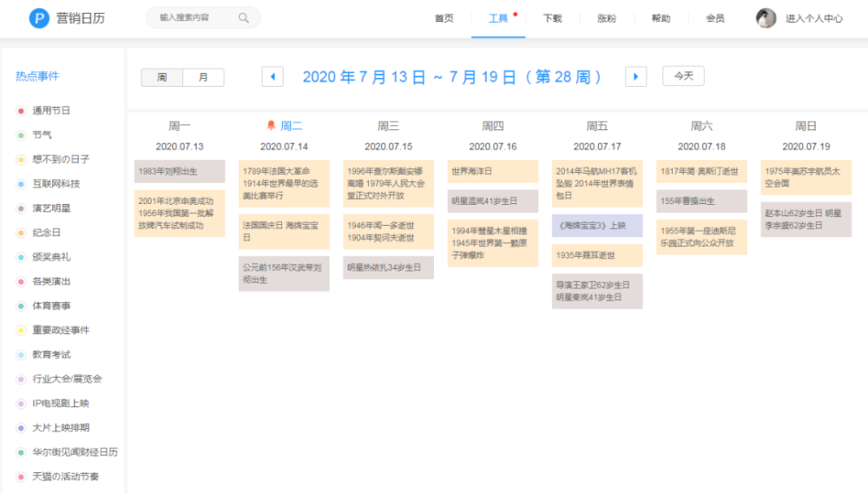Go to next week arrow

pyautogui.click(x=636, y=76)
